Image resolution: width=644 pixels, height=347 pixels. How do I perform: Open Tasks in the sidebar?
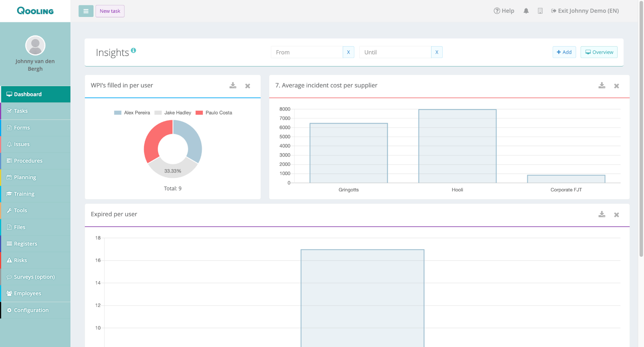(35, 111)
